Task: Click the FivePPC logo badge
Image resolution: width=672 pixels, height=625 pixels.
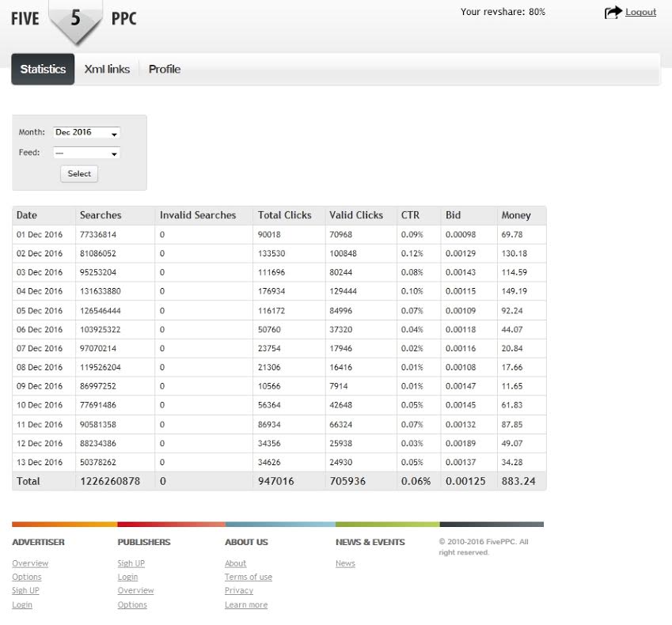Action: click(75, 19)
